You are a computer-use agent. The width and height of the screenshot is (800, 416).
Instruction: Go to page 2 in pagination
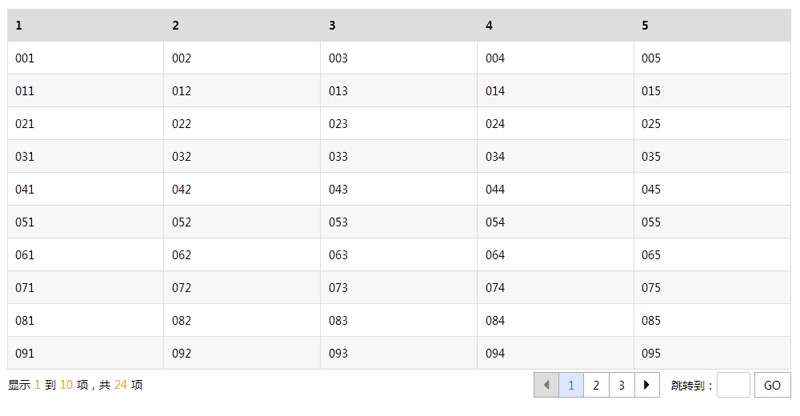(596, 385)
